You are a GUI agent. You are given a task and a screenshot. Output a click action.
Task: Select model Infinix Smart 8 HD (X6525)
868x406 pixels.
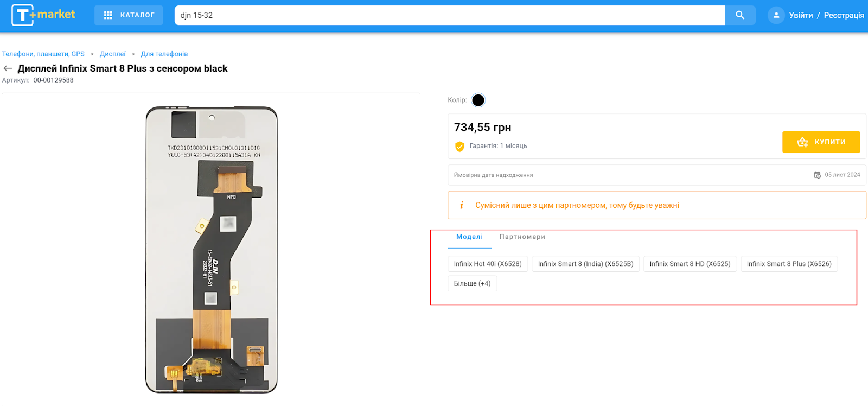pyautogui.click(x=690, y=264)
